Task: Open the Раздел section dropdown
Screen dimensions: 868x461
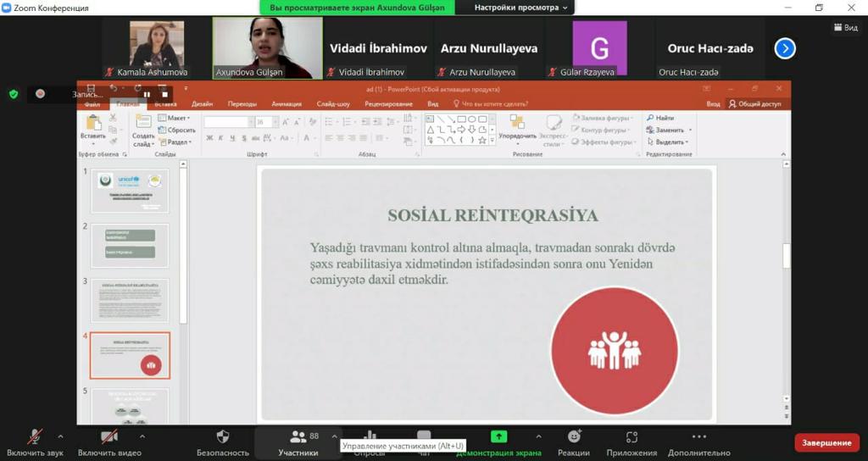Action: (x=175, y=142)
